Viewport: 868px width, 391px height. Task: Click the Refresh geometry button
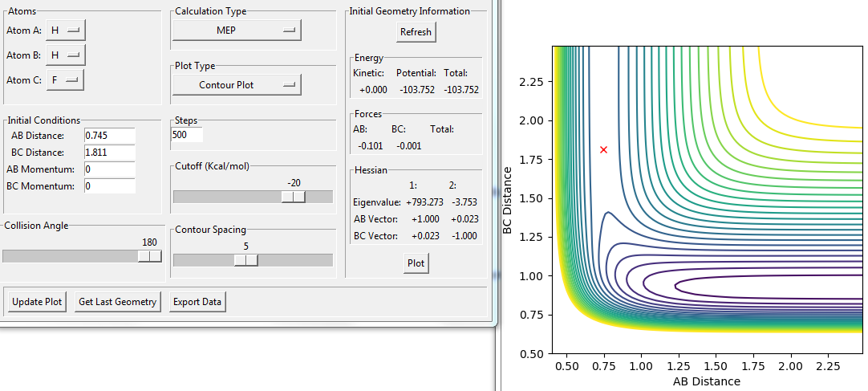[x=416, y=32]
